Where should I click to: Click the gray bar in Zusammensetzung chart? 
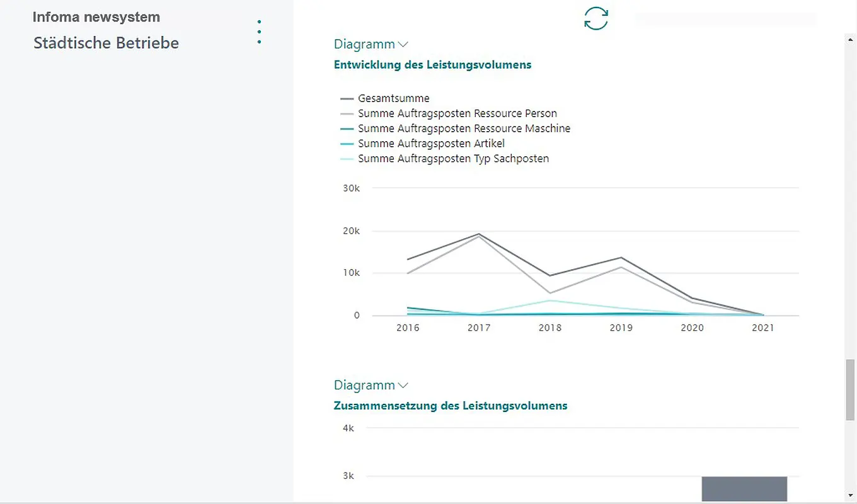(x=744, y=489)
